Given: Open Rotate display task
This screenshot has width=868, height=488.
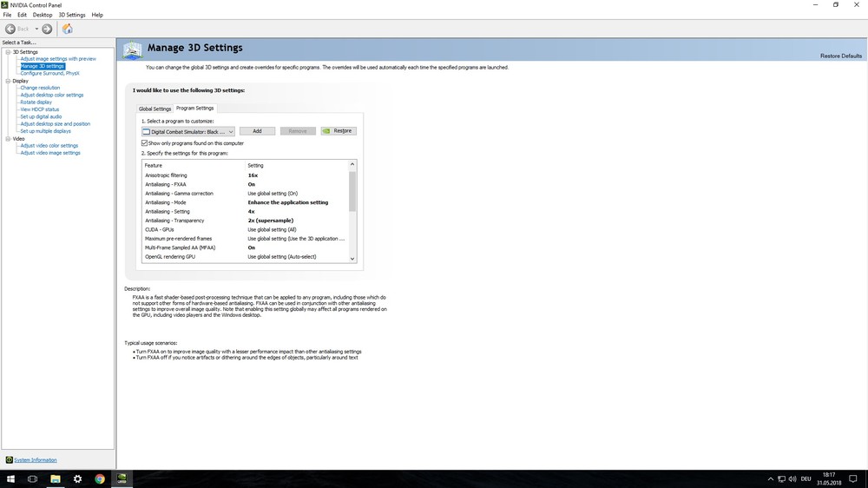Looking at the screenshot, I should 36,102.
